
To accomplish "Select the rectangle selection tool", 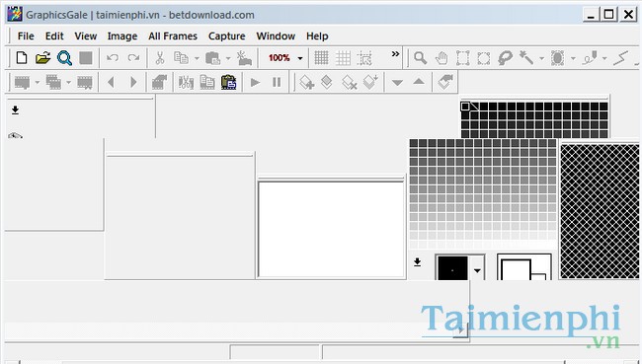I will click(462, 58).
